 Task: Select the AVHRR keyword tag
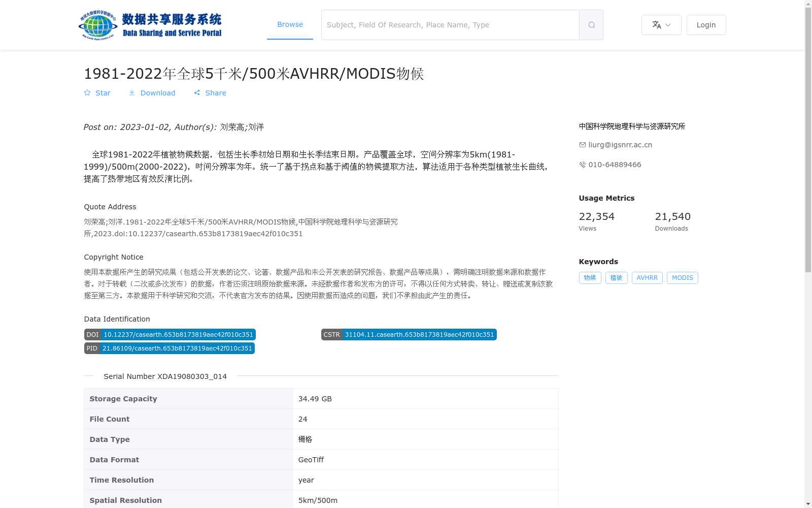647,278
